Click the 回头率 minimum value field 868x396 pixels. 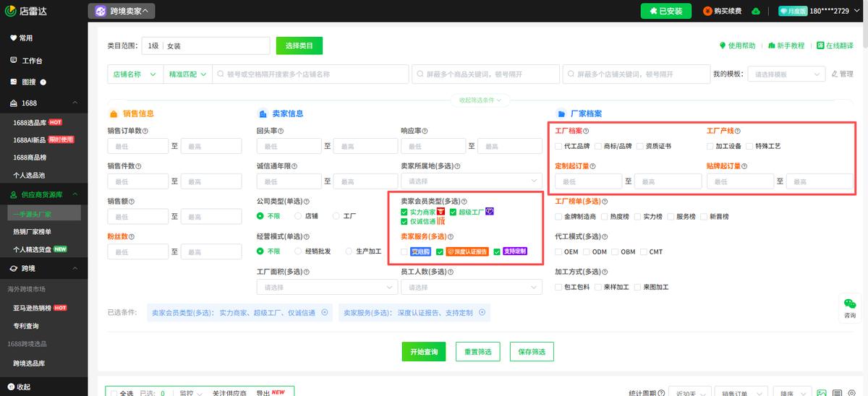[289, 146]
